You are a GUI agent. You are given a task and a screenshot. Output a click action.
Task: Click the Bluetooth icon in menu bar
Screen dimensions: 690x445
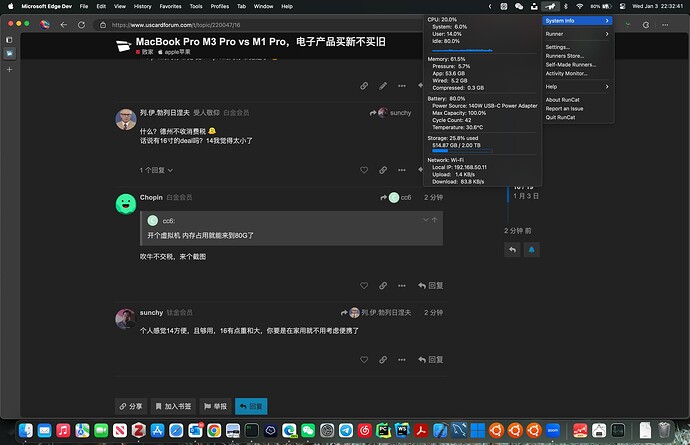click(566, 6)
